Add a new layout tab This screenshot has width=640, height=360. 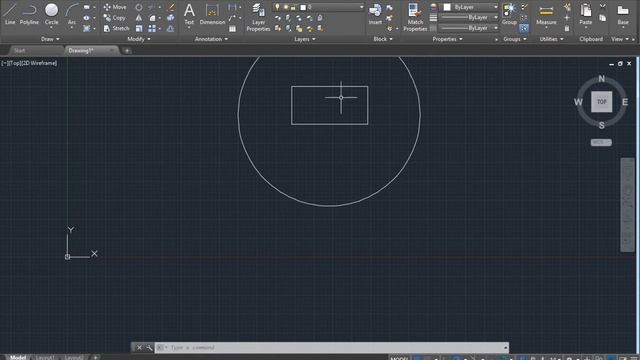point(95,357)
